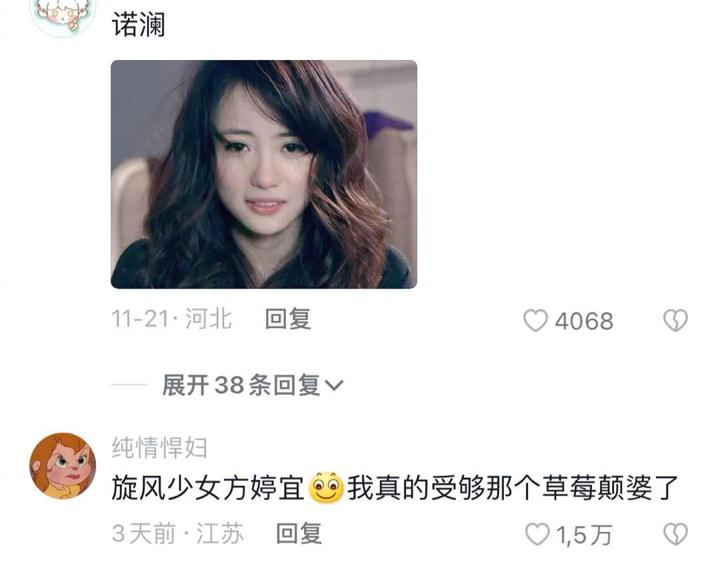Tap the 1.5万 like count
The width and height of the screenshot is (720, 564).
click(x=585, y=535)
